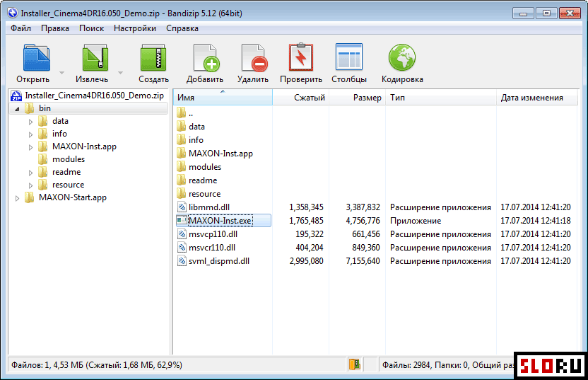Click the Извлечь (Extract) toolbar icon
This screenshot has height=380, width=588.
click(95, 57)
